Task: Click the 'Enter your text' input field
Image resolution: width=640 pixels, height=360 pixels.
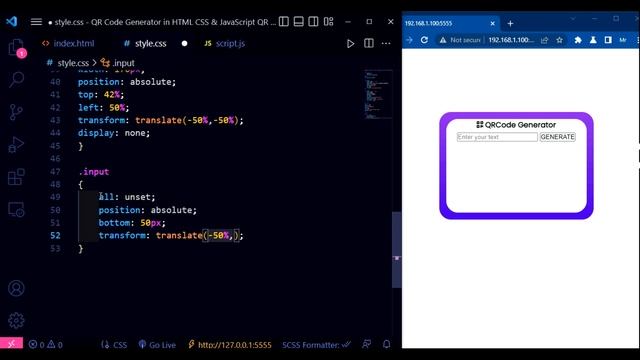Action: [x=497, y=137]
